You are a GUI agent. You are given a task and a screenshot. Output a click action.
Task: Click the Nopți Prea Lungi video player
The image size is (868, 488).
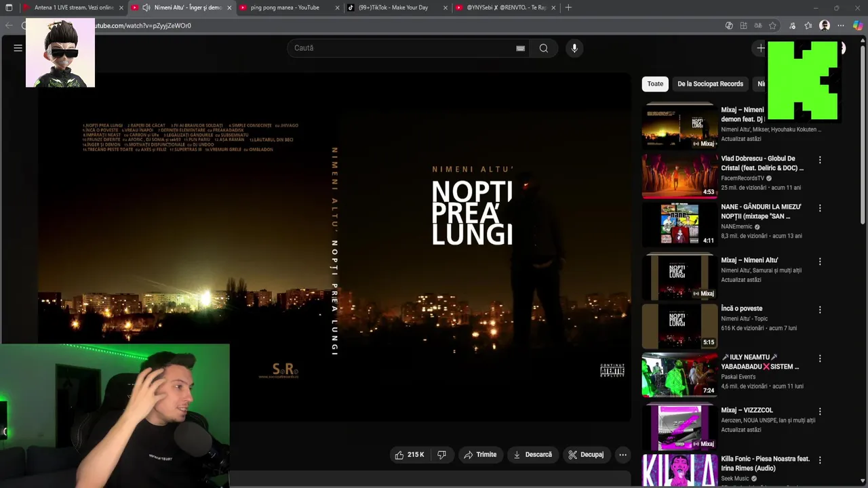coord(334,247)
